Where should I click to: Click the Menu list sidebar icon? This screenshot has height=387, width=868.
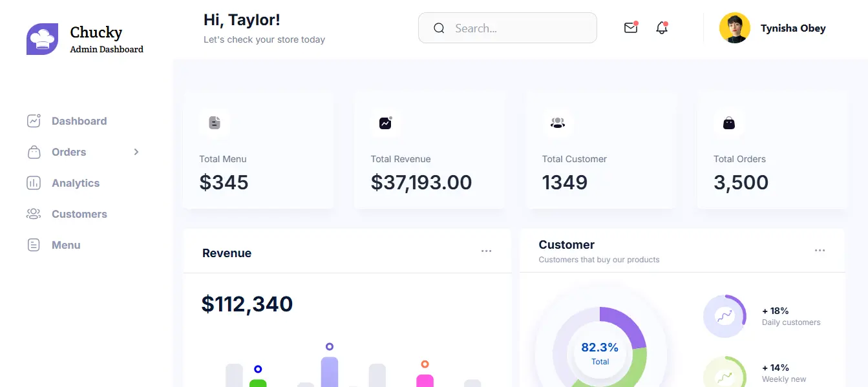tap(34, 245)
